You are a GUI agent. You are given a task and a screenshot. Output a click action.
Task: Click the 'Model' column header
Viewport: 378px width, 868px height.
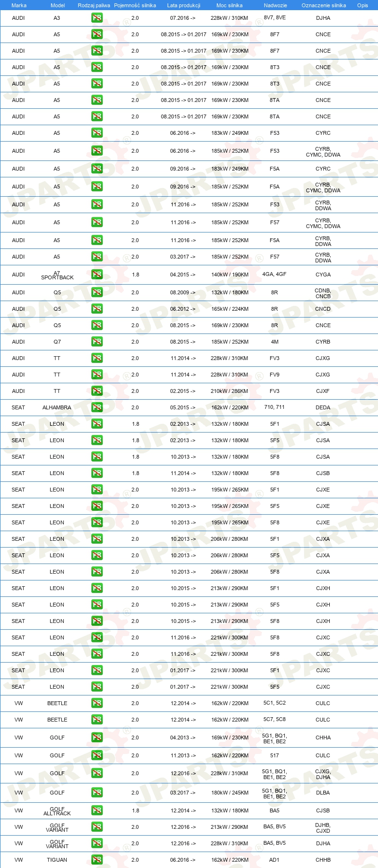pyautogui.click(x=58, y=5)
